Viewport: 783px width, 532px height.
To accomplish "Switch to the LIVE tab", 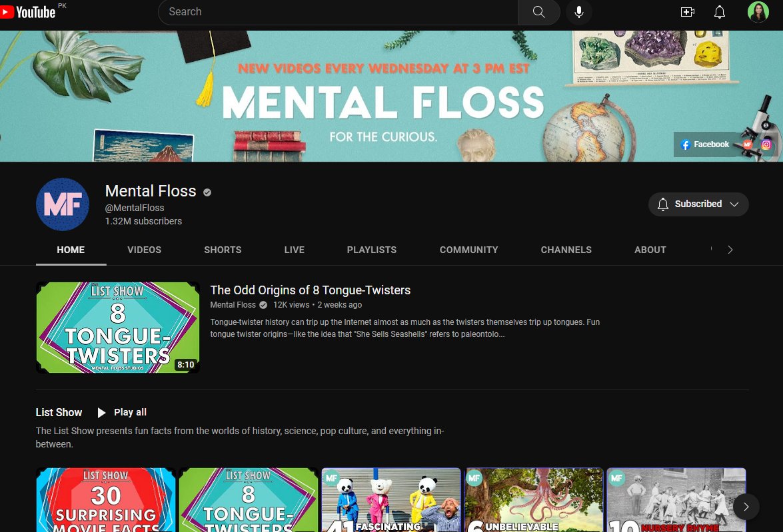I will tap(294, 250).
